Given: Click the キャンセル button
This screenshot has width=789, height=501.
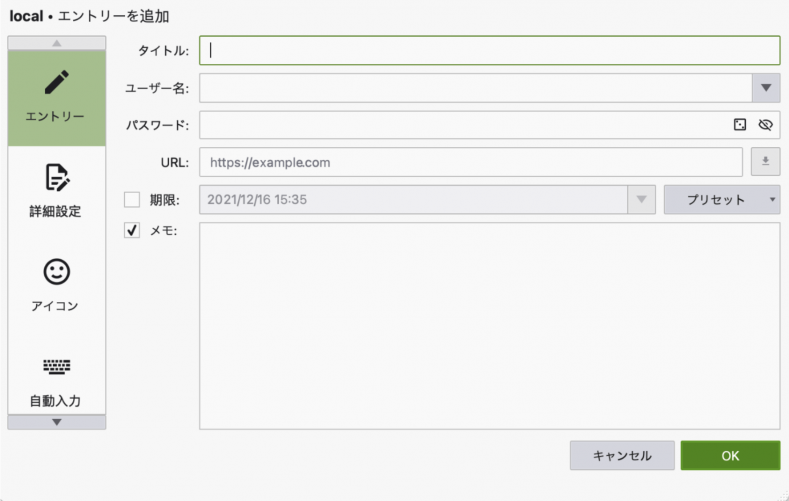Looking at the screenshot, I should pyautogui.click(x=622, y=456).
